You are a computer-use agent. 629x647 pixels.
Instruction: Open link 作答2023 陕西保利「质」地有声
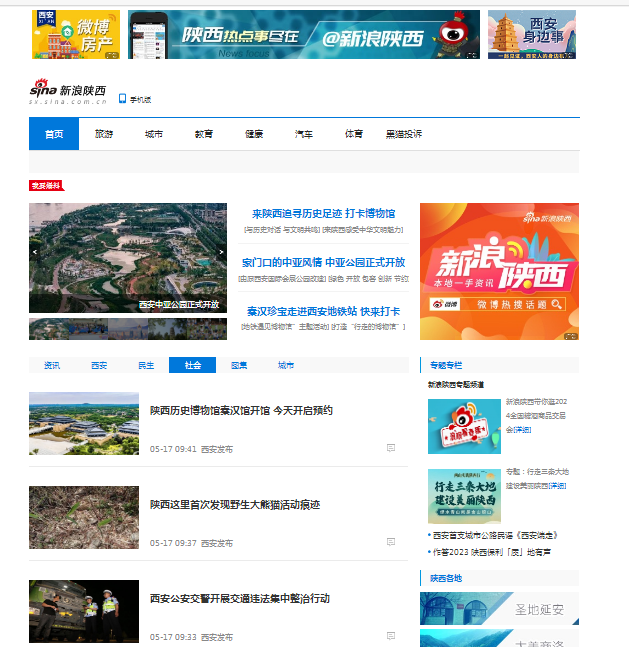(x=492, y=552)
